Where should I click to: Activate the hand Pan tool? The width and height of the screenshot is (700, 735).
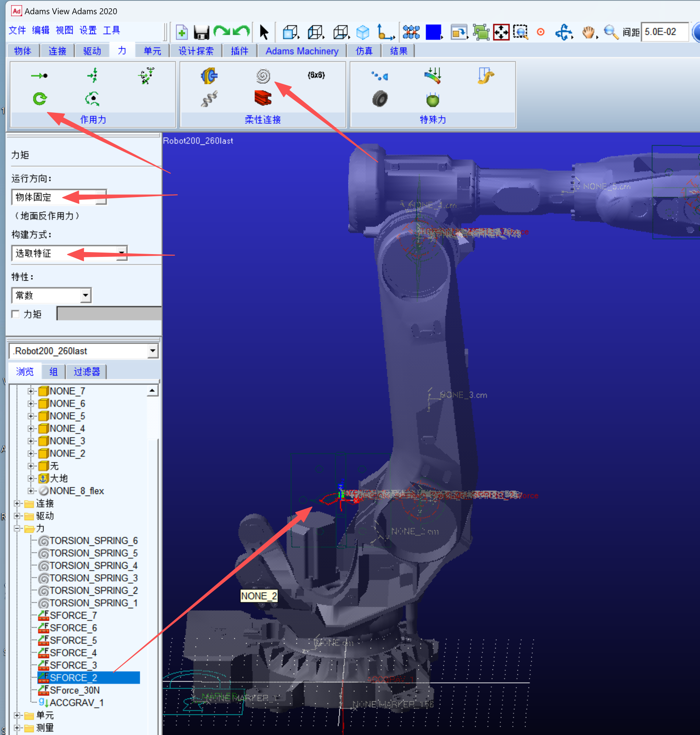point(589,32)
